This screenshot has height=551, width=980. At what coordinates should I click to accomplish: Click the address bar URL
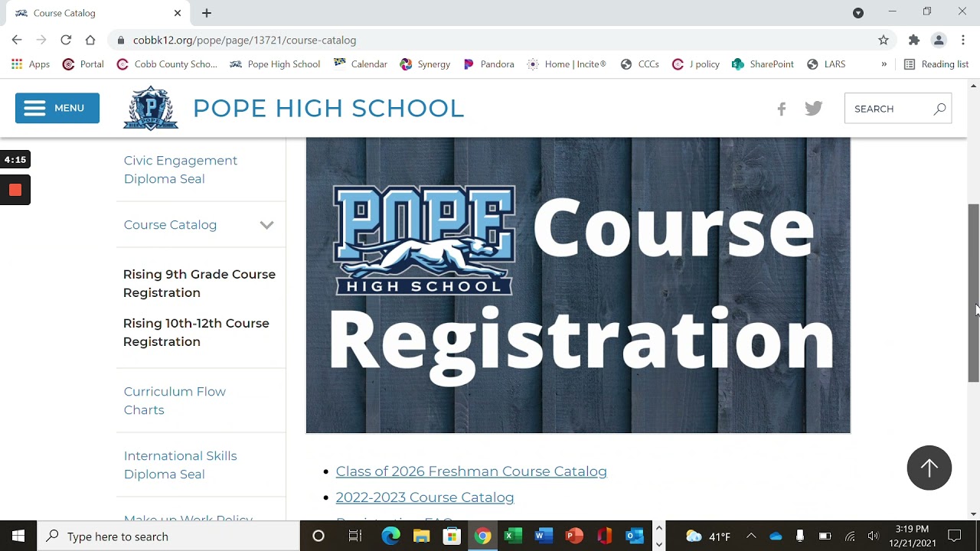tap(244, 40)
